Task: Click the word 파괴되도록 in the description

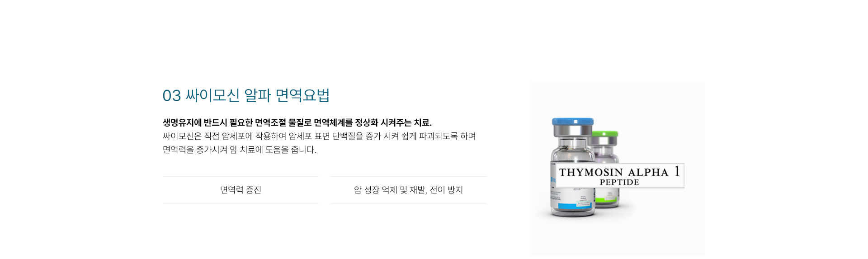Action: [x=439, y=136]
